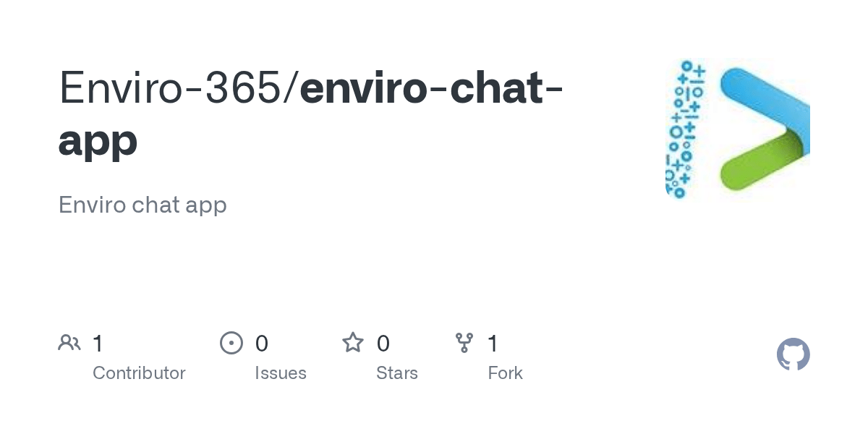Click the Issues label
The image size is (868, 434).
(281, 373)
